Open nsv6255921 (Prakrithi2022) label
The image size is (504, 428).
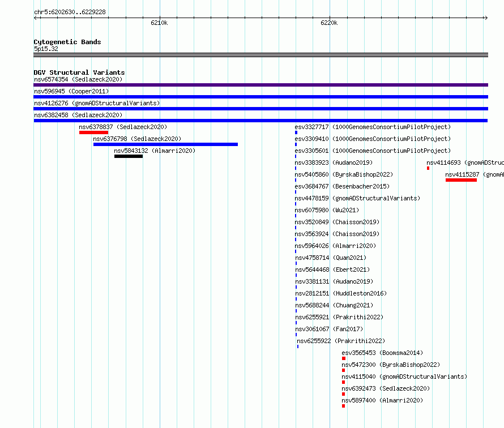click(339, 317)
